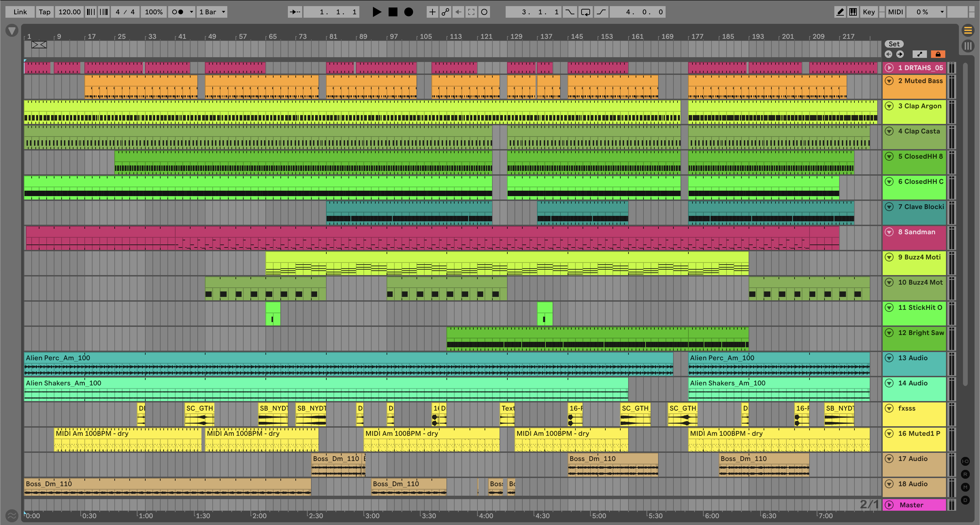Toggle the Automation Arm link icon
This screenshot has height=525, width=980.
click(x=445, y=12)
